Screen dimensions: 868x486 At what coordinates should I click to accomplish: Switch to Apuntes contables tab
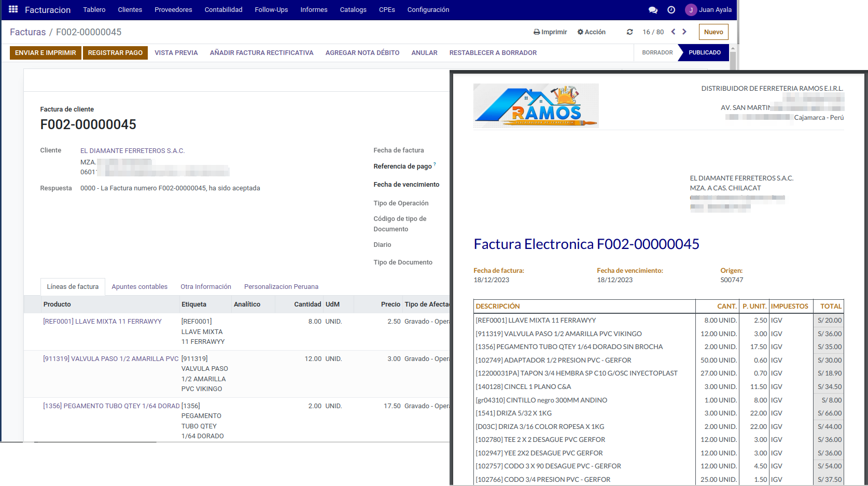pos(139,287)
